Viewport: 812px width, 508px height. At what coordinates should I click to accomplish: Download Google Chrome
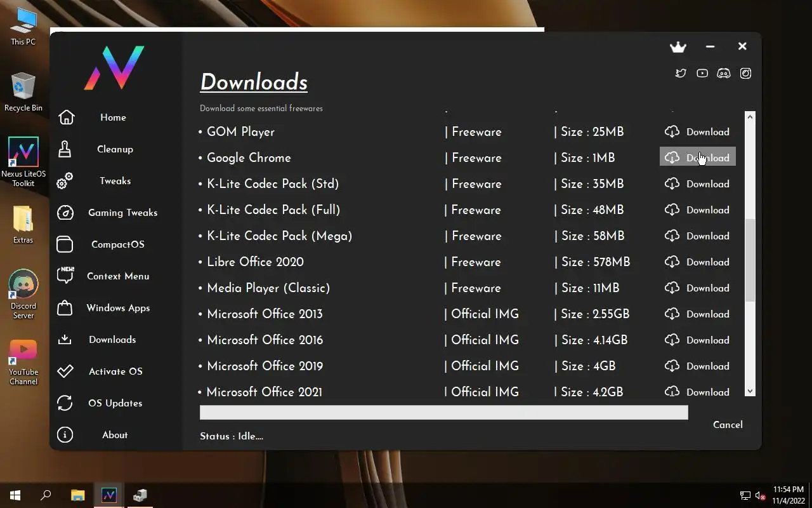tap(698, 158)
